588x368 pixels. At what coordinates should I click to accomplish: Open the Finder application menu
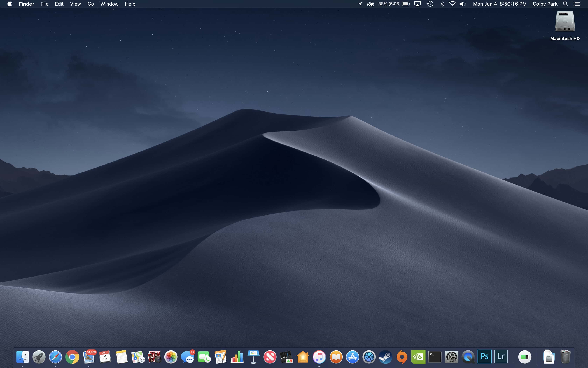pyautogui.click(x=26, y=4)
